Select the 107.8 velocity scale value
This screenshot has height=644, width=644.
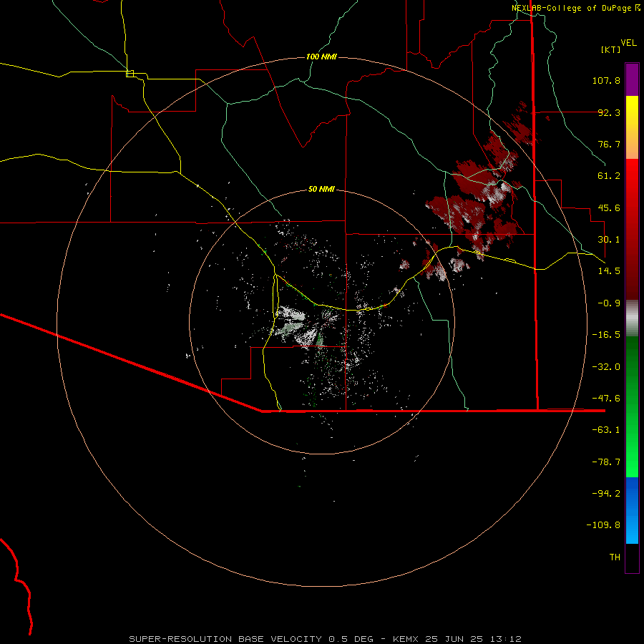(x=606, y=80)
